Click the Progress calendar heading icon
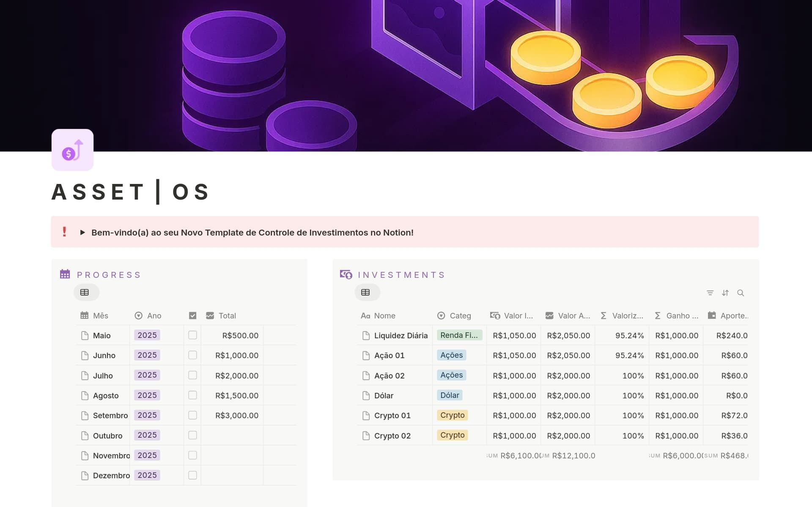Screen dimensions: 812x507 (65, 274)
